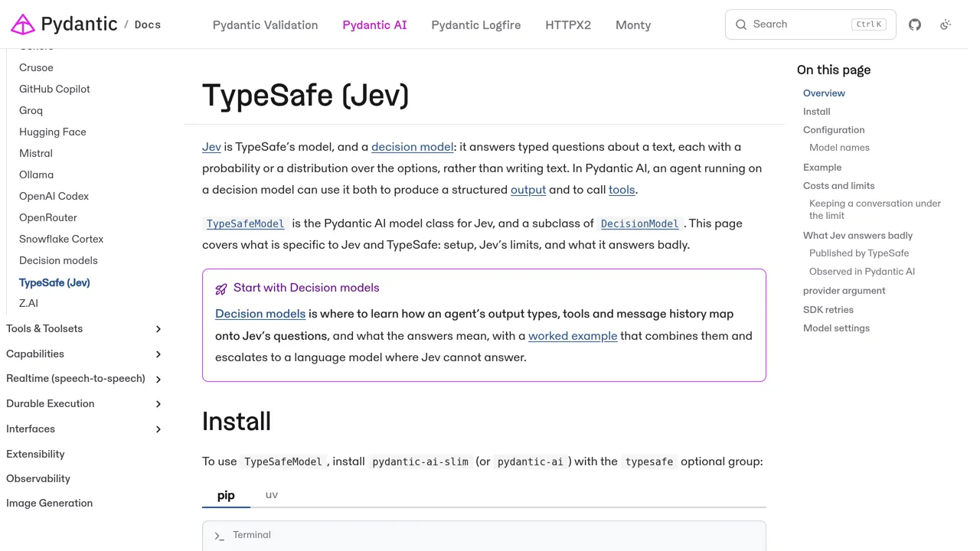Jump to Example in On this page

[822, 168]
